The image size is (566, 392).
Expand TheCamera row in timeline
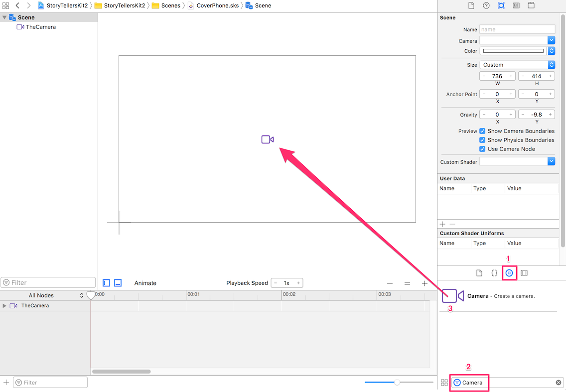(x=4, y=306)
